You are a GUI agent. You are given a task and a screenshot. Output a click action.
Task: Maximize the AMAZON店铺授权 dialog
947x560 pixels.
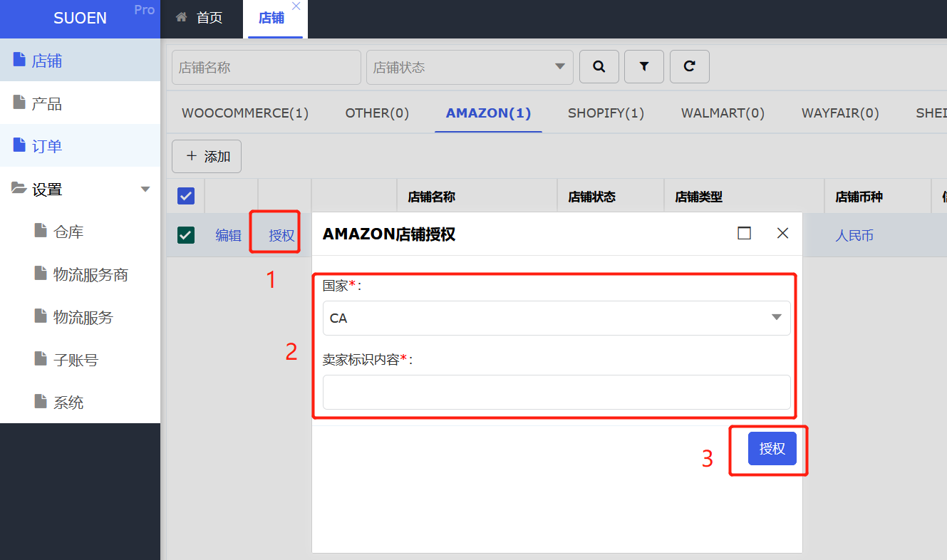745,233
